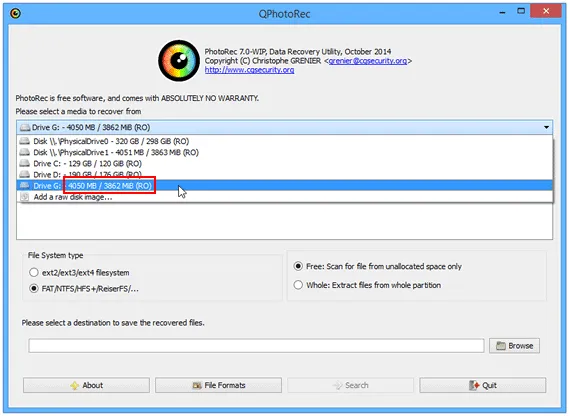The height and width of the screenshot is (416, 570).
Task: Click the star icon on About button
Action: click(x=75, y=385)
